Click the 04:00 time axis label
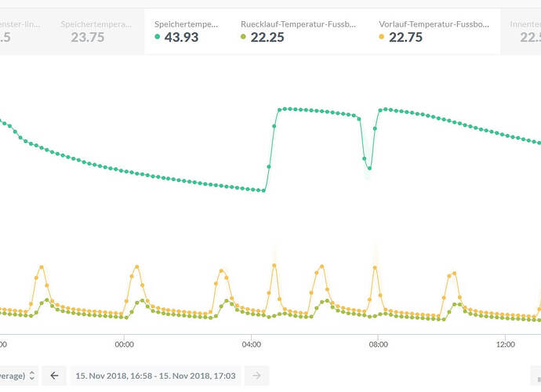This screenshot has height=392, width=541. (252, 343)
